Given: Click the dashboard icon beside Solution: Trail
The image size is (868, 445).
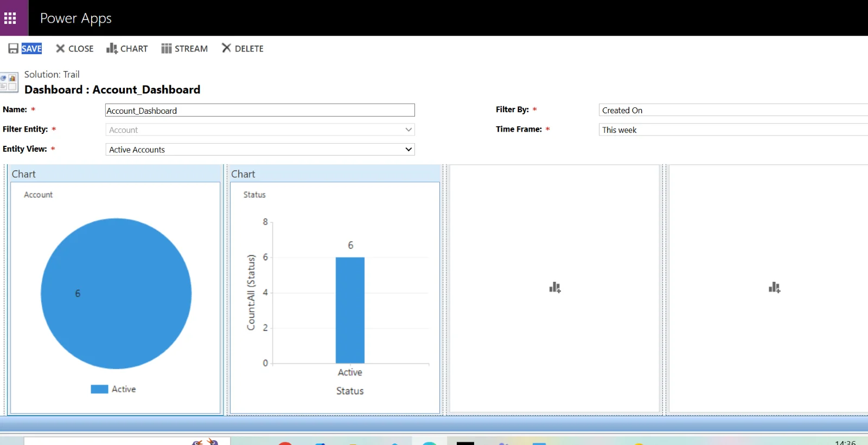Looking at the screenshot, I should pyautogui.click(x=9, y=82).
